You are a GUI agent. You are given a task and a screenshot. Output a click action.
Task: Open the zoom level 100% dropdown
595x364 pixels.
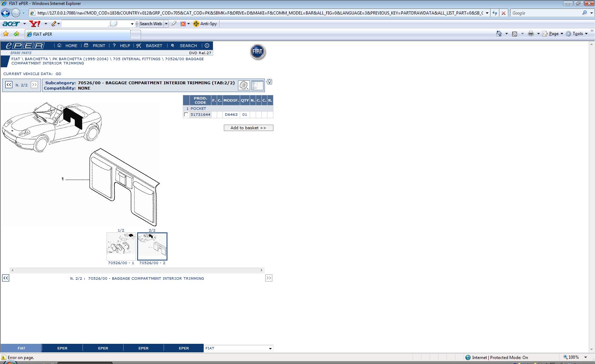tap(585, 357)
